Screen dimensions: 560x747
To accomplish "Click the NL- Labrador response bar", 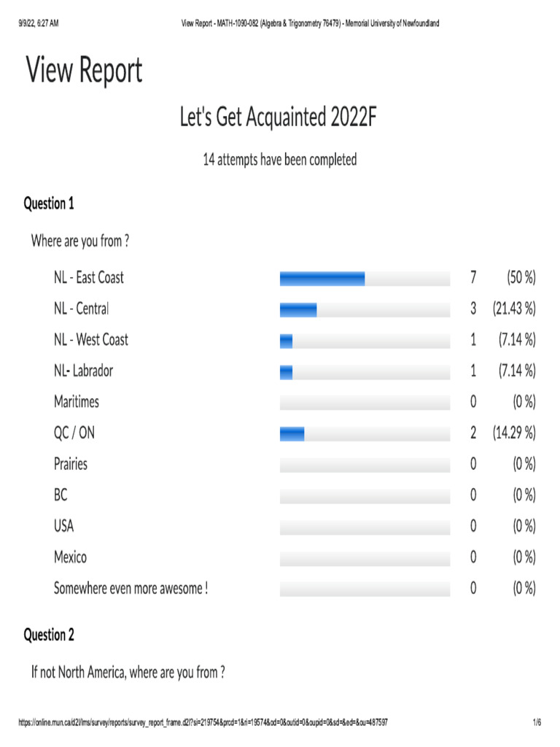I will coord(365,371).
